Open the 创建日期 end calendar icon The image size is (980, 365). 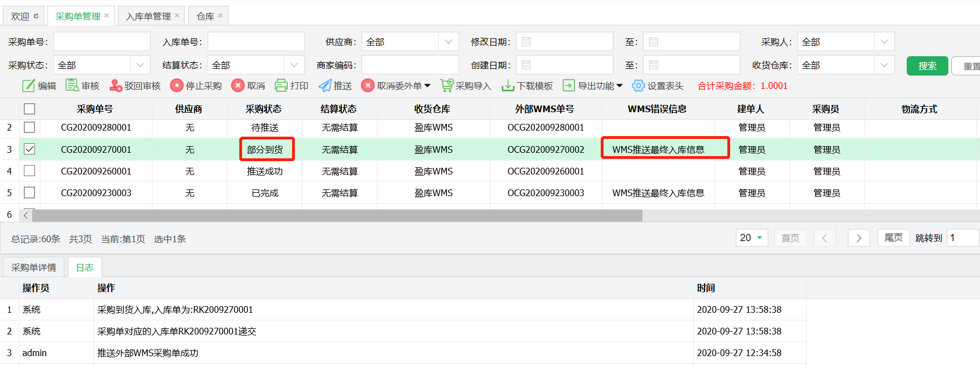(x=654, y=65)
